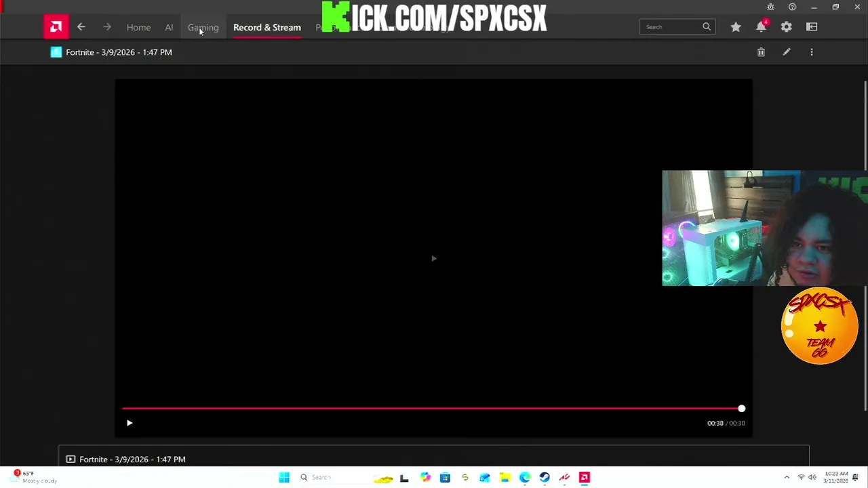Rename the clip with the pencil icon
868x488 pixels.
(x=787, y=52)
